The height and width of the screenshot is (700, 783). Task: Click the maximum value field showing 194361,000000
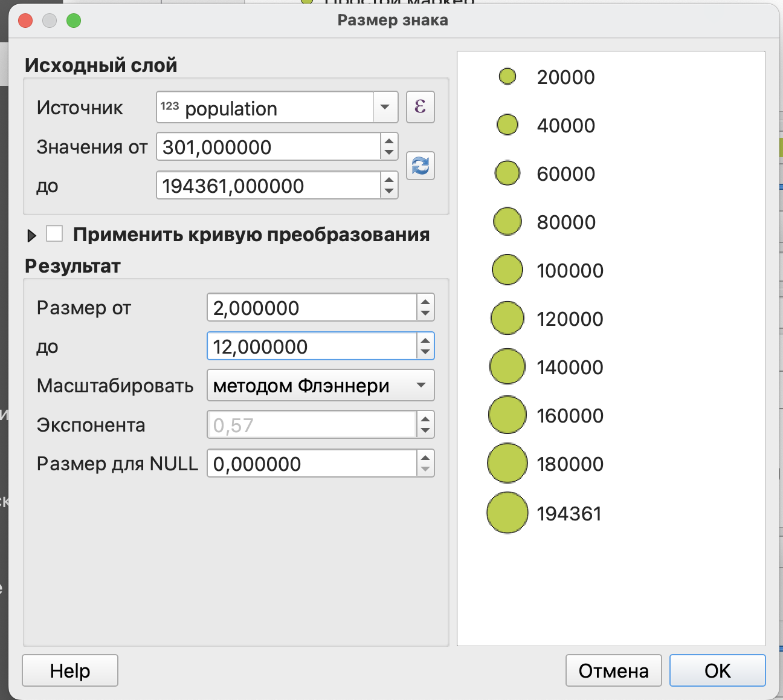point(269,186)
